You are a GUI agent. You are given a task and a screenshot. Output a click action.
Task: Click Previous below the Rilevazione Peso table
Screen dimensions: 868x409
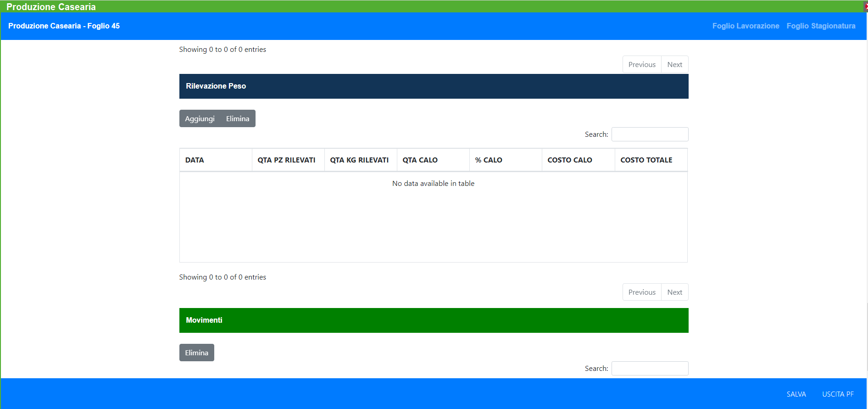pyautogui.click(x=642, y=292)
